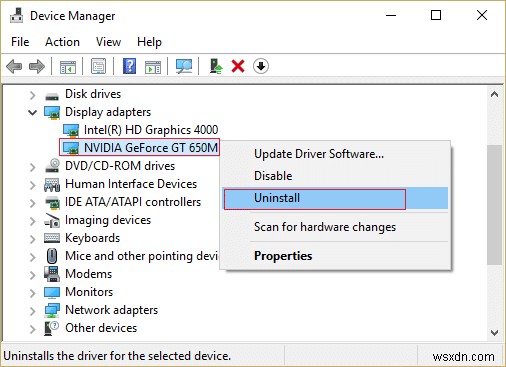
Task: Close the Device Manager window
Action: [482, 15]
